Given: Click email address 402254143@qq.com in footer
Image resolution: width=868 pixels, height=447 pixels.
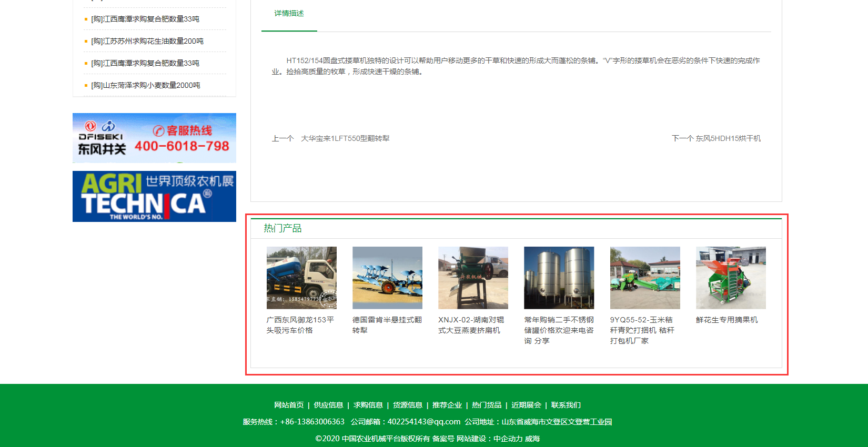Looking at the screenshot, I should (x=424, y=422).
